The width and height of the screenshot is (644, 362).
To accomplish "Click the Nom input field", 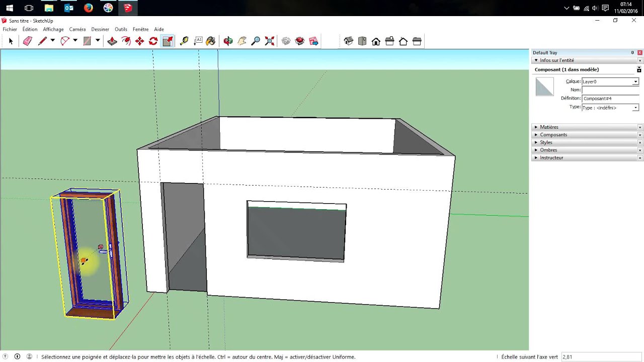I will (610, 90).
